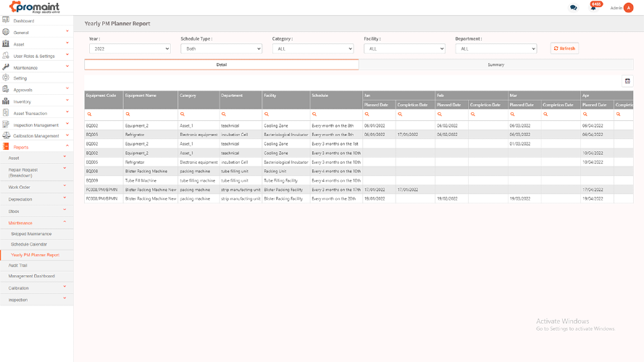
Task: Open Skipped Maintenance report
Action: pyautogui.click(x=31, y=234)
